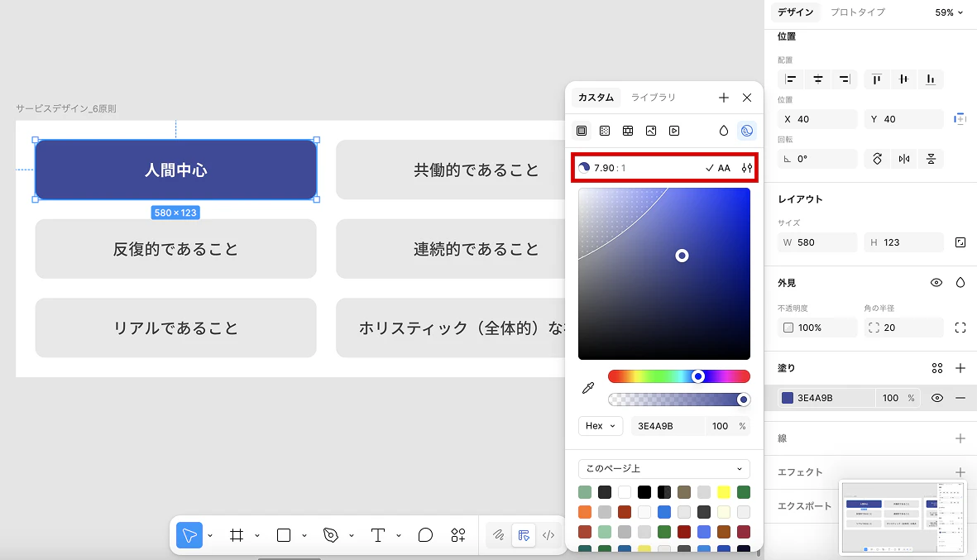
Task: Expand Move tool options arrow
Action: click(210, 536)
